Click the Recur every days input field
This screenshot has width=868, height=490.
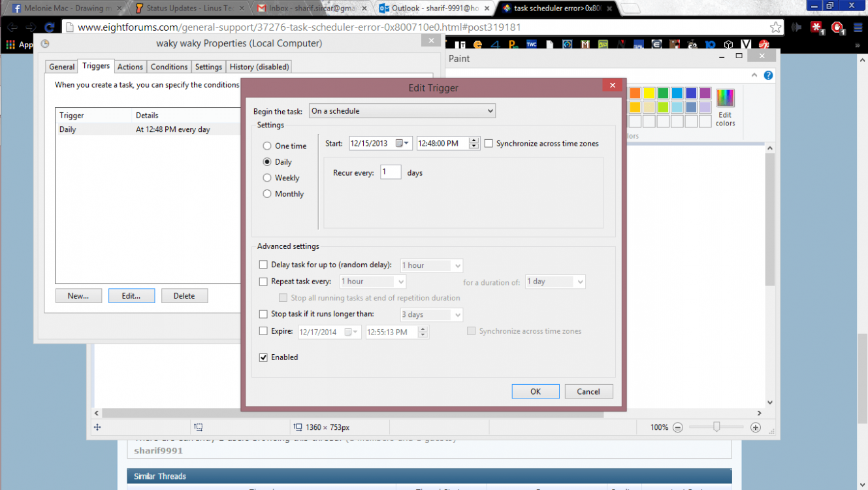(391, 172)
